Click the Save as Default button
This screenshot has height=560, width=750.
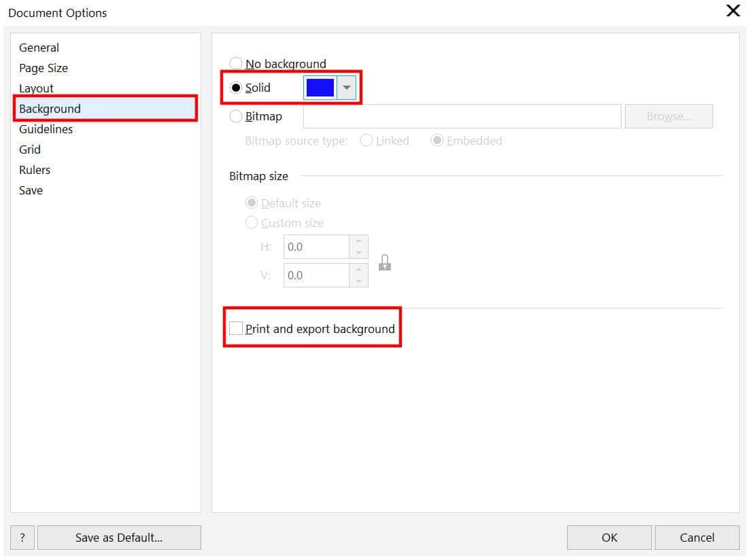tap(119, 538)
